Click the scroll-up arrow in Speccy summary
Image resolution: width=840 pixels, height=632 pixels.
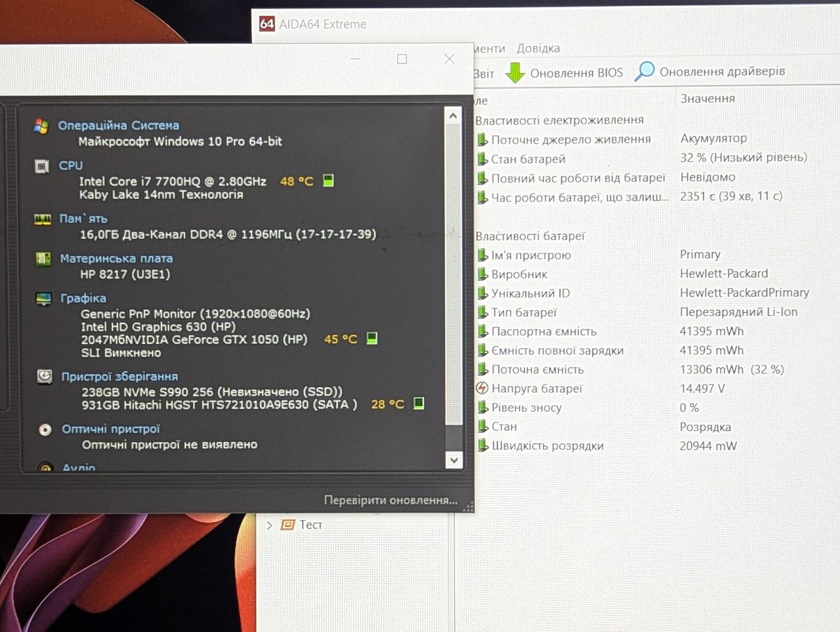[453, 116]
